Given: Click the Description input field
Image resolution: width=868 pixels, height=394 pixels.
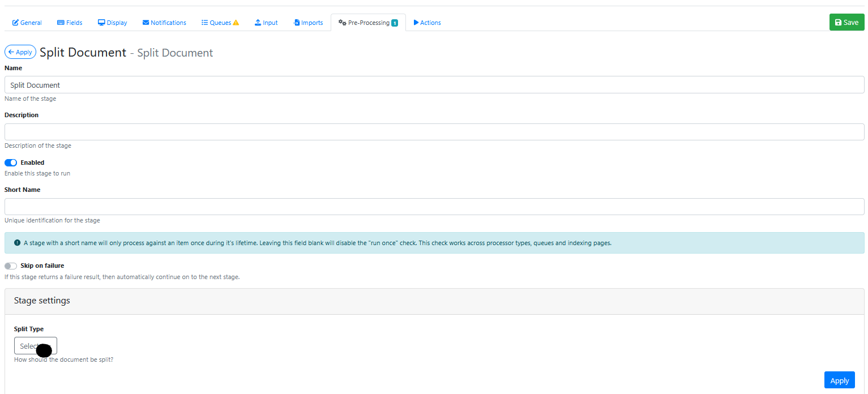Looking at the screenshot, I should pos(434,132).
